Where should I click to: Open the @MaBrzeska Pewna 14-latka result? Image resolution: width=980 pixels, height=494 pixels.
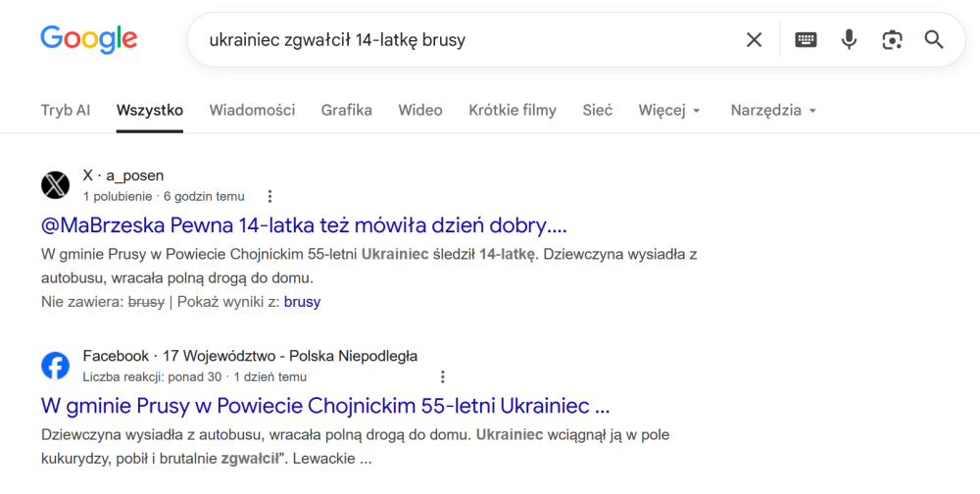point(304,225)
